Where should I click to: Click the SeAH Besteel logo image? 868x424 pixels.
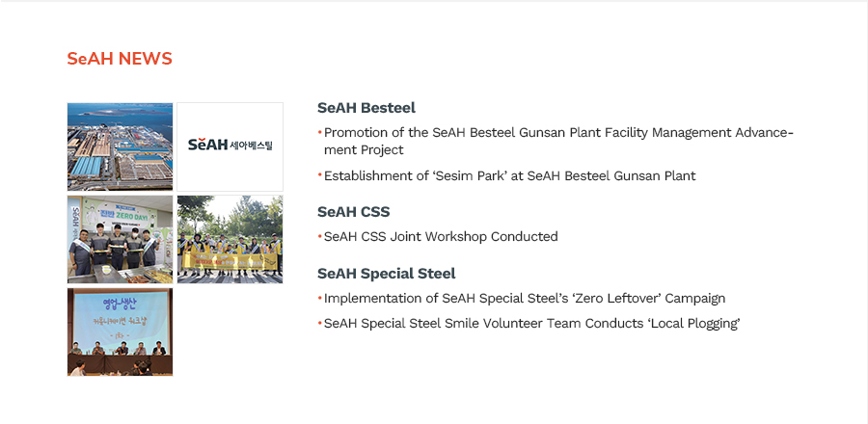click(x=231, y=146)
